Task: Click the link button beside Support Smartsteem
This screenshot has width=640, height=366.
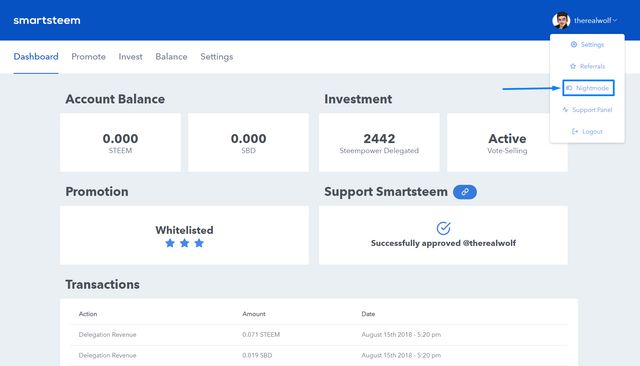Action: [465, 192]
